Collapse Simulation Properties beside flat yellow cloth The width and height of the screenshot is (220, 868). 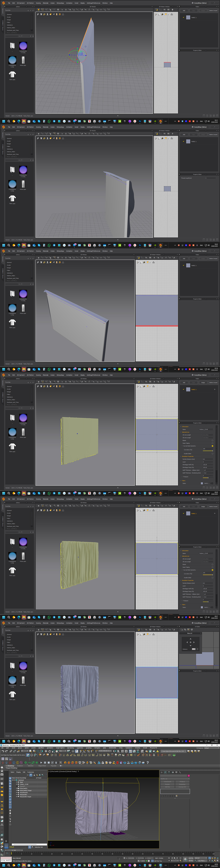click(181, 457)
